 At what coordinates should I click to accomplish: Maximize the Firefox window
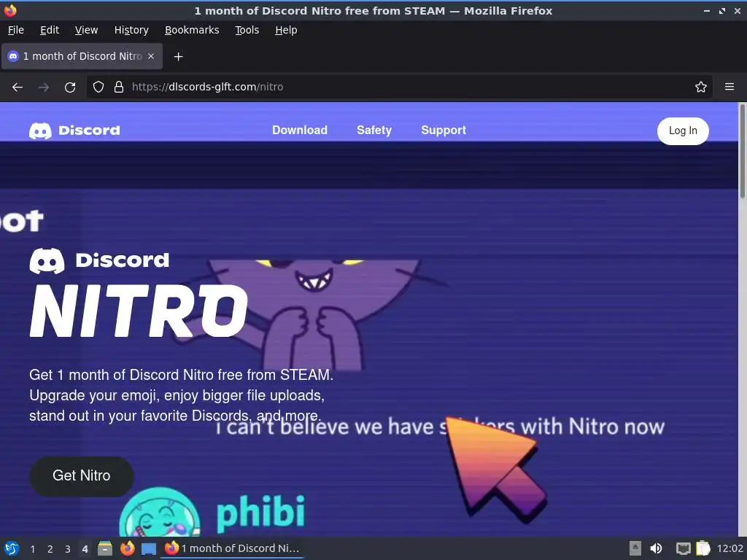[x=722, y=10]
